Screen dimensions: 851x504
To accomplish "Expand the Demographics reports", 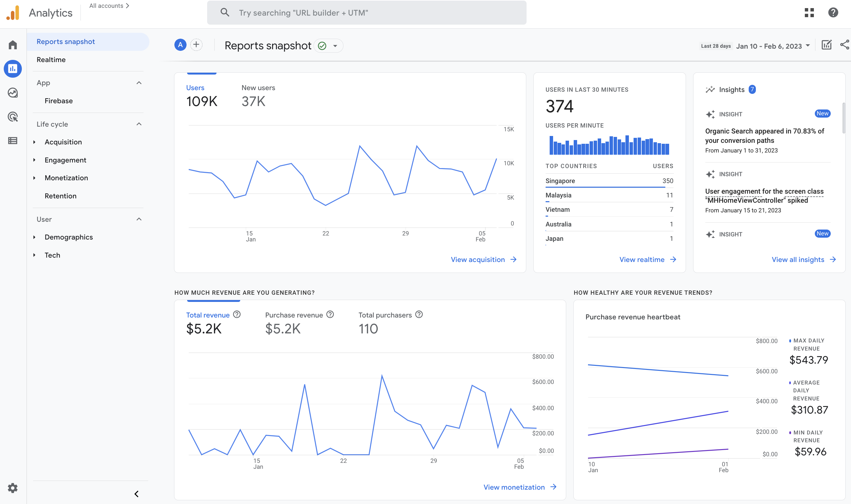I will [x=34, y=237].
